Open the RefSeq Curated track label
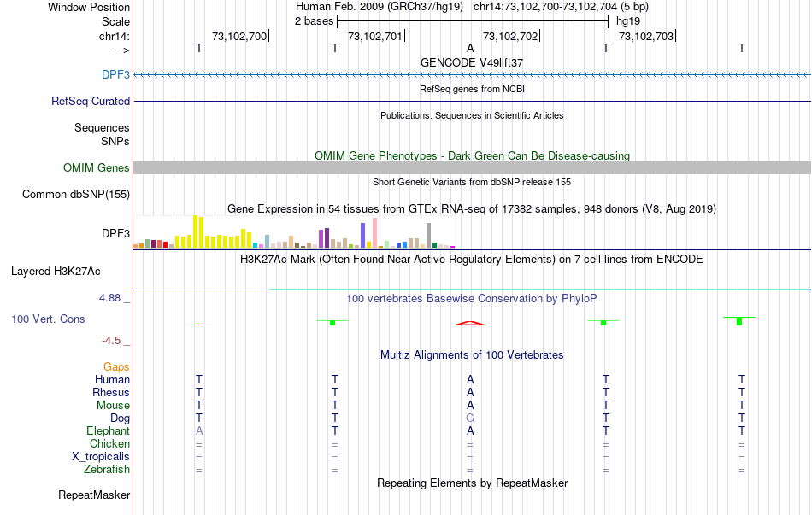Viewport: 812px width, 515px height. (90, 101)
